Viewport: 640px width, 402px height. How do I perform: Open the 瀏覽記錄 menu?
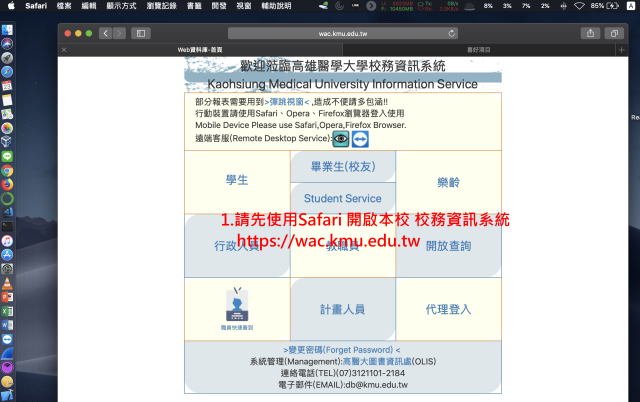click(x=162, y=6)
